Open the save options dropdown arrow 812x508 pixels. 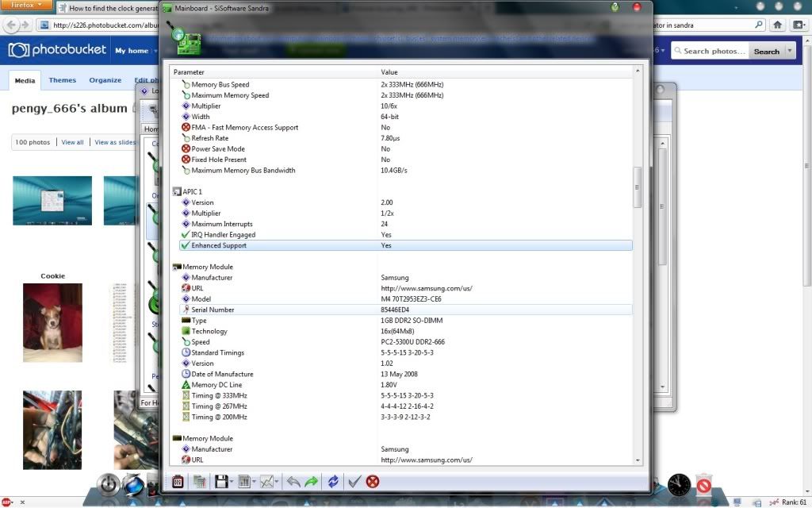click(x=230, y=482)
